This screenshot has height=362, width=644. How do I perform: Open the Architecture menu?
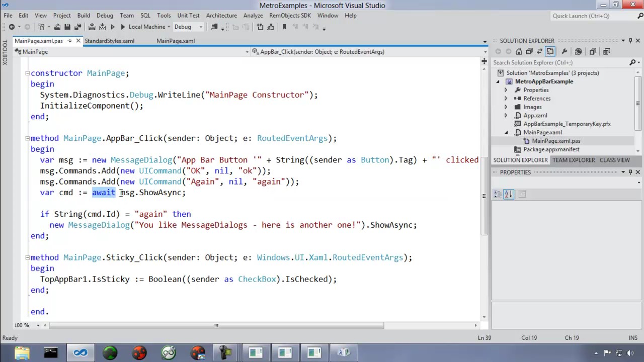tap(221, 16)
